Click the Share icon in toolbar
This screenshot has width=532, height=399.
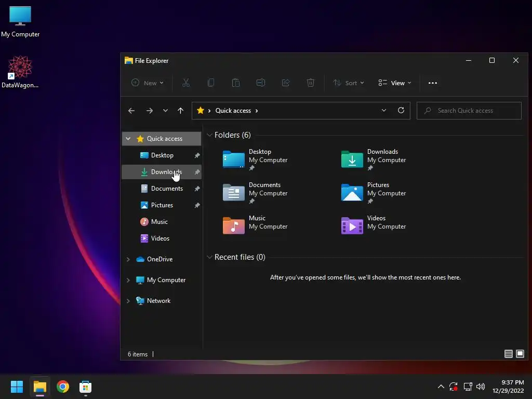[x=286, y=83]
